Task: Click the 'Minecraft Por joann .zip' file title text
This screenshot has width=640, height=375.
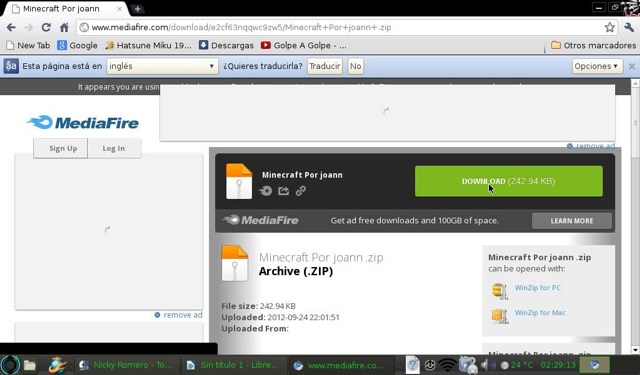Action: pyautogui.click(x=321, y=257)
